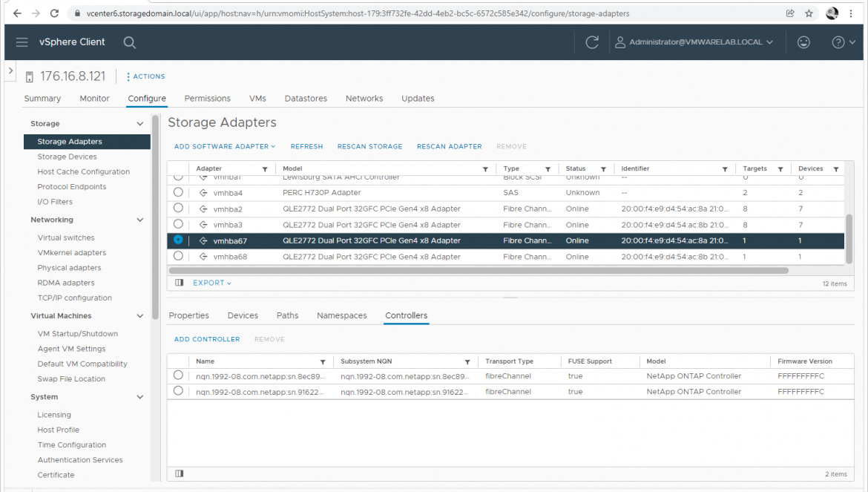Click Rescan Storage
Image resolution: width=868 pixels, height=492 pixels.
(x=369, y=147)
